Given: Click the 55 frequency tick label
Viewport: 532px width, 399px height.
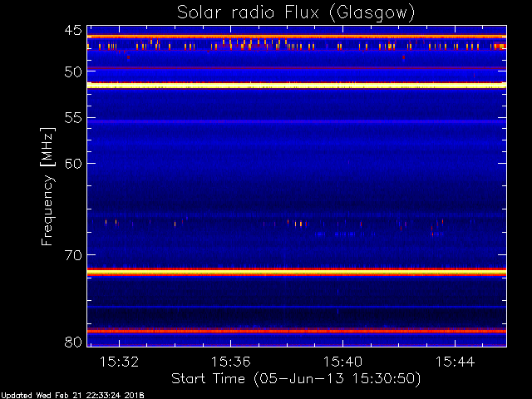Looking at the screenshot, I should [x=73, y=118].
